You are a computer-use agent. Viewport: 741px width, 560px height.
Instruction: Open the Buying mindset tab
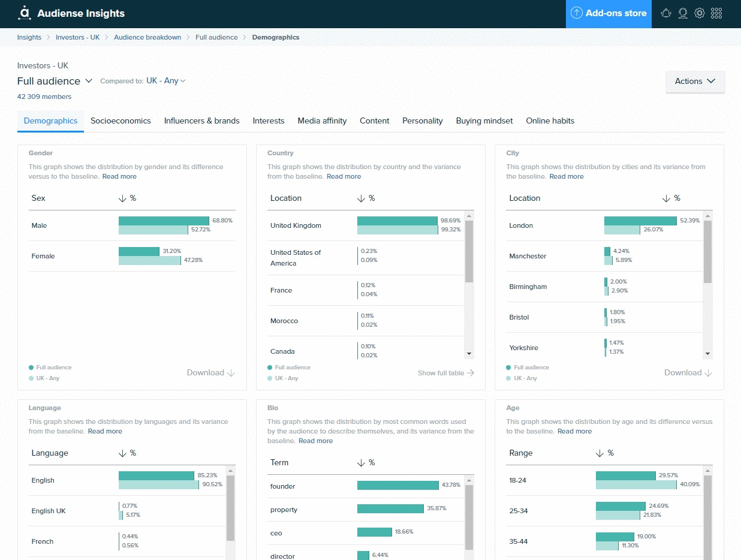click(x=484, y=121)
